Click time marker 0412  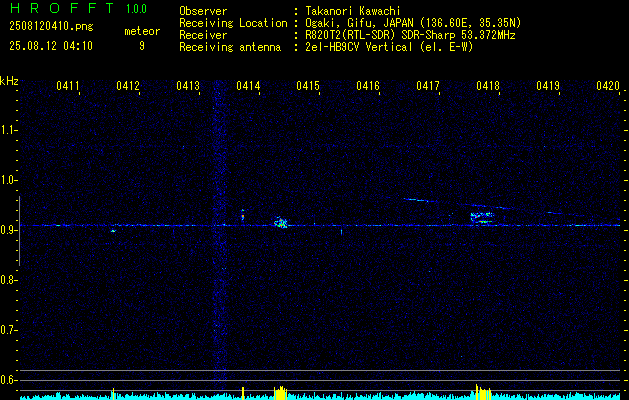click(128, 86)
